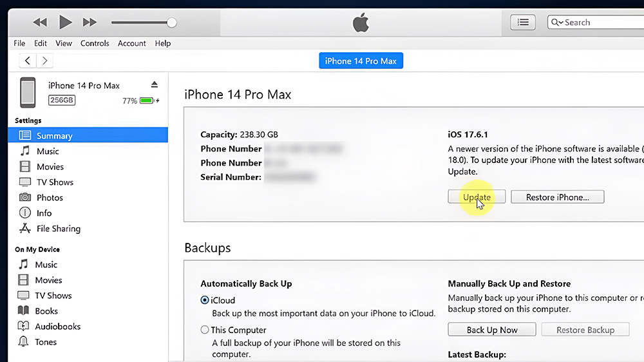Click the Tones bell icon

(x=23, y=341)
